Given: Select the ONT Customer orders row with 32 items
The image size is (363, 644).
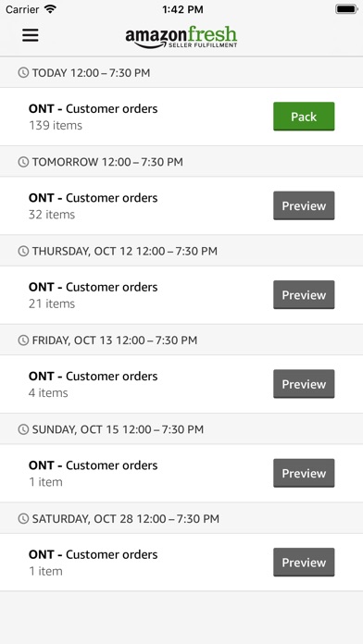Looking at the screenshot, I should tap(181, 205).
